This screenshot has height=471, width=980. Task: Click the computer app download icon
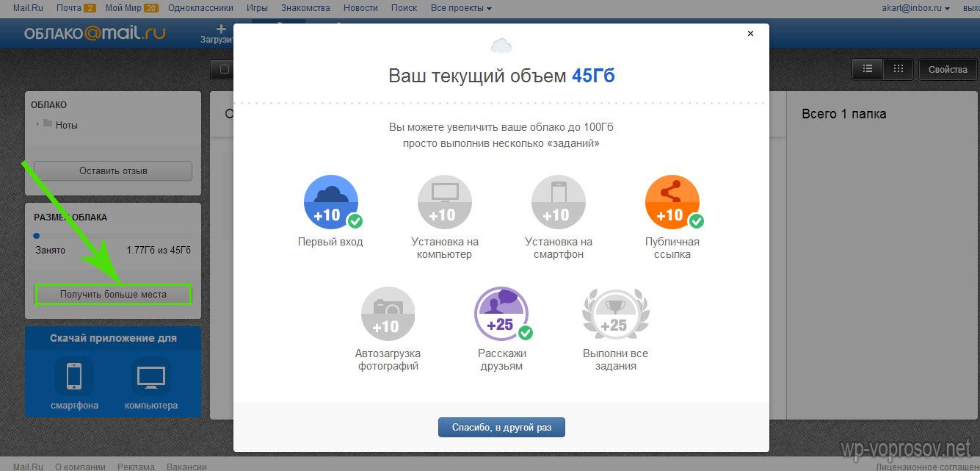tap(150, 376)
